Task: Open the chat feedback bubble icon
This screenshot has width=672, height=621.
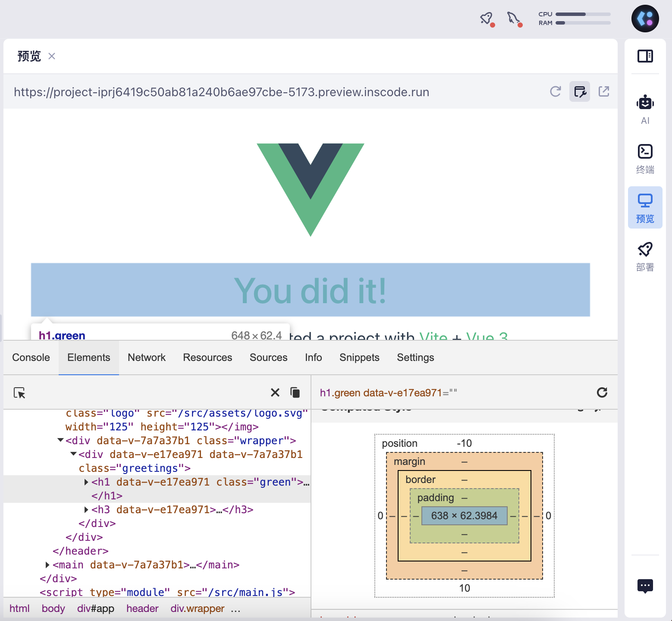Action: [645, 586]
